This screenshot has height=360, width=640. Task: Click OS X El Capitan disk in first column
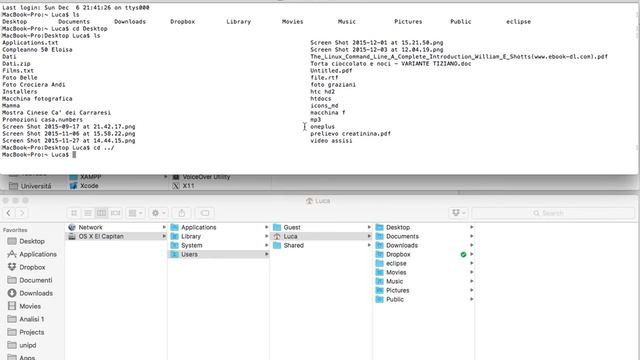tap(116, 236)
